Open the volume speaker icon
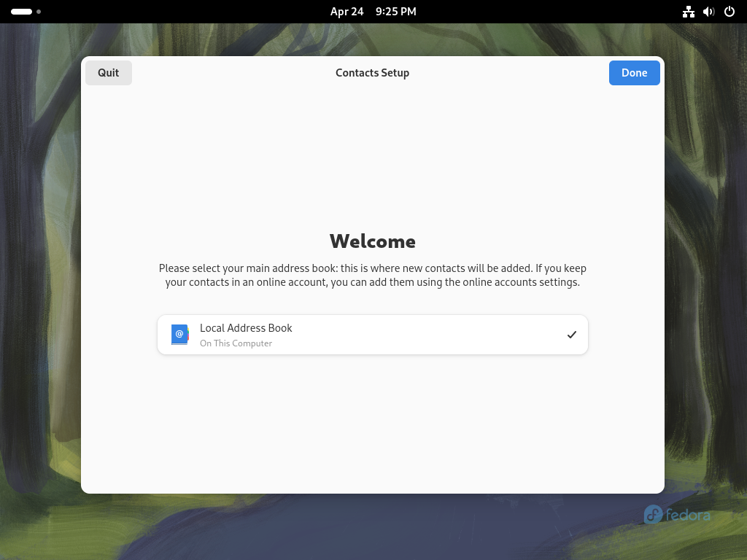The width and height of the screenshot is (747, 560). pyautogui.click(x=709, y=12)
